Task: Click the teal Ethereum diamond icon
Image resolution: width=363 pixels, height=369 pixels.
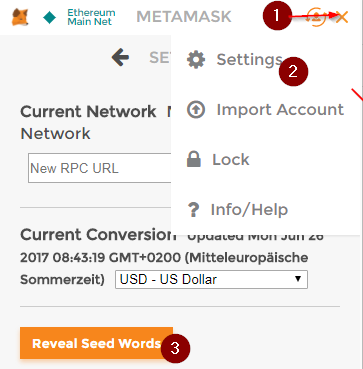Action: click(50, 18)
